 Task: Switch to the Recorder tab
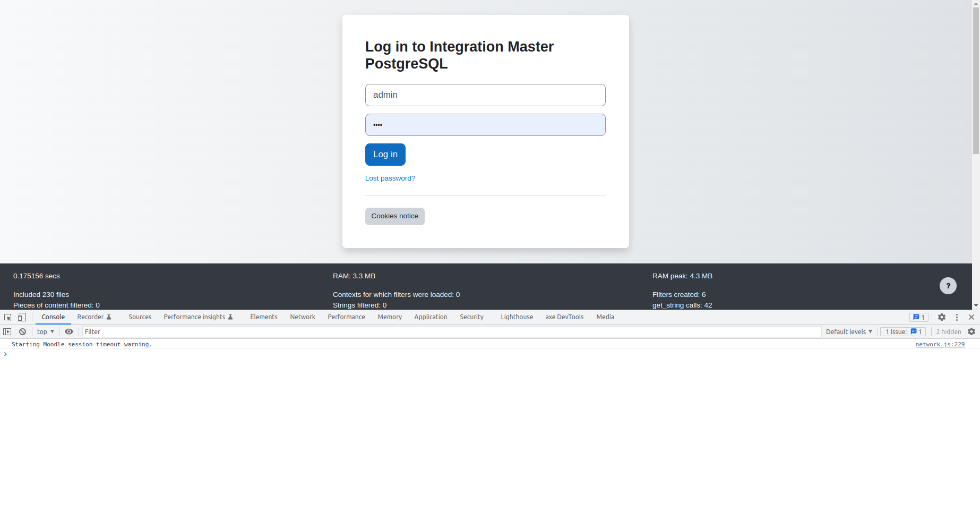pos(94,317)
